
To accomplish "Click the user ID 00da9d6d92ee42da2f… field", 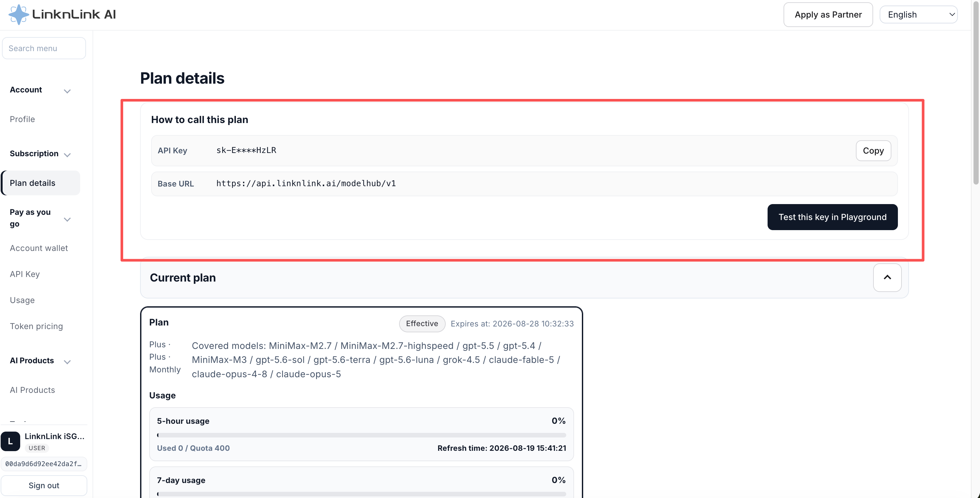I will 44,464.
